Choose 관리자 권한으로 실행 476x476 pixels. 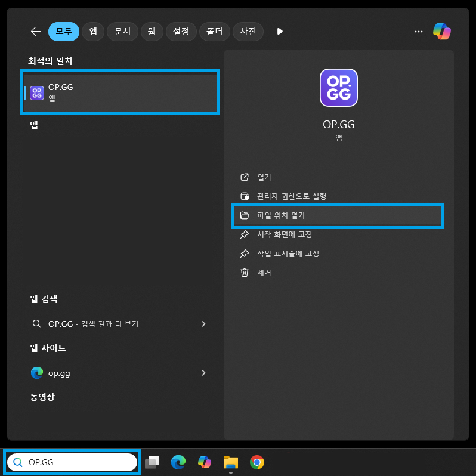tap(338, 196)
